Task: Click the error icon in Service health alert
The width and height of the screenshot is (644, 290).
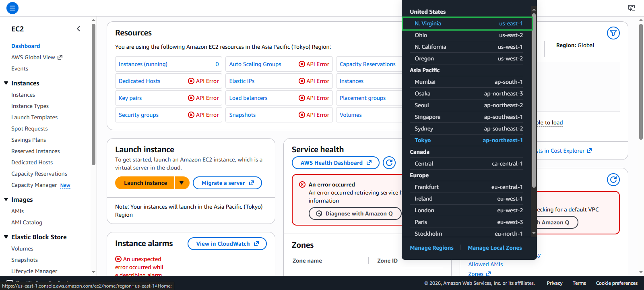Action: [302, 184]
